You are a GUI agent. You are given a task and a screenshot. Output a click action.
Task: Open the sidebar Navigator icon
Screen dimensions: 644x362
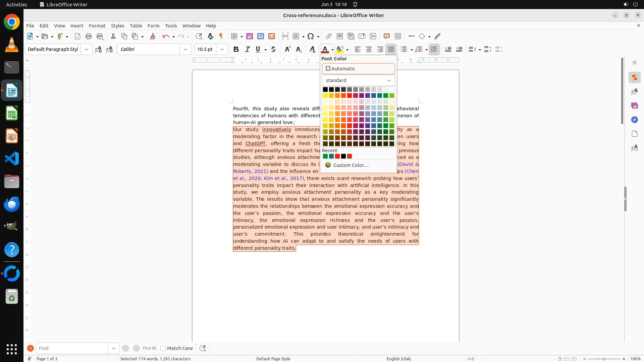click(634, 120)
